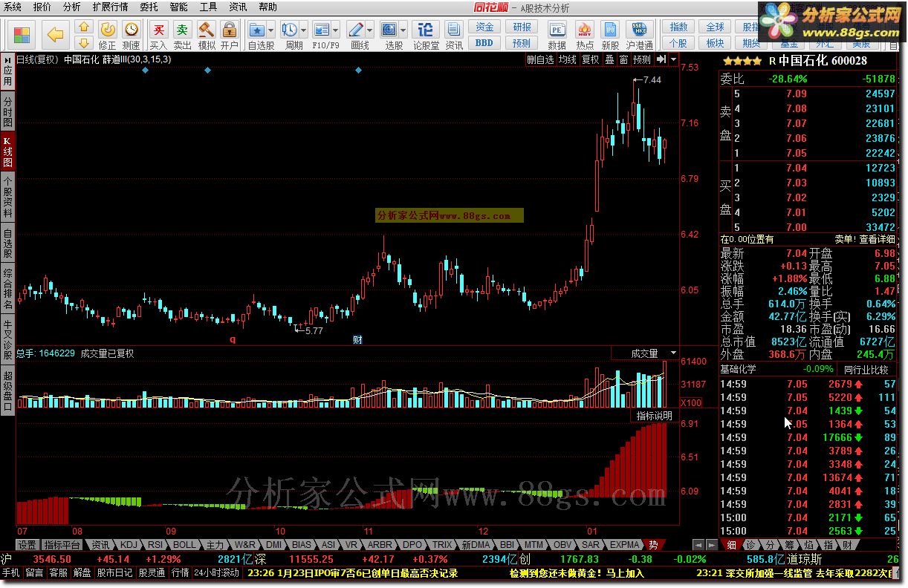Viewport: 908px width, 588px height.
Task: Click the down arrow toolbar icon
Action: 85,43
